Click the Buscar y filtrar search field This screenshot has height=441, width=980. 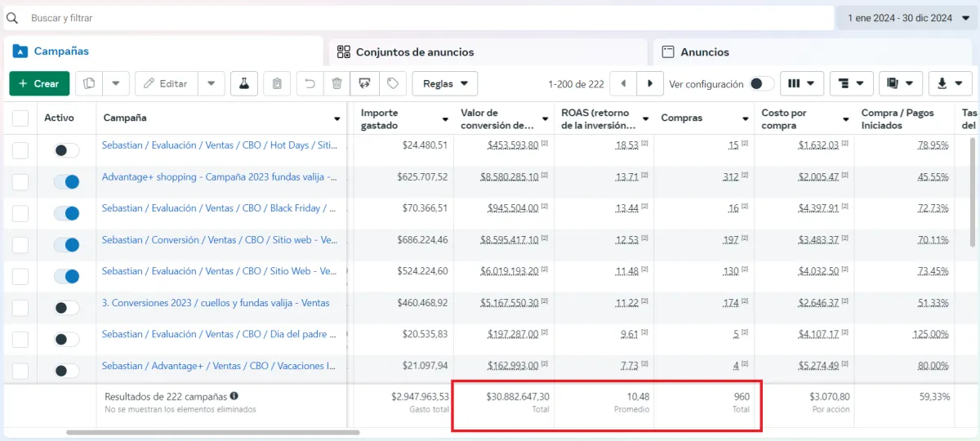click(x=418, y=18)
